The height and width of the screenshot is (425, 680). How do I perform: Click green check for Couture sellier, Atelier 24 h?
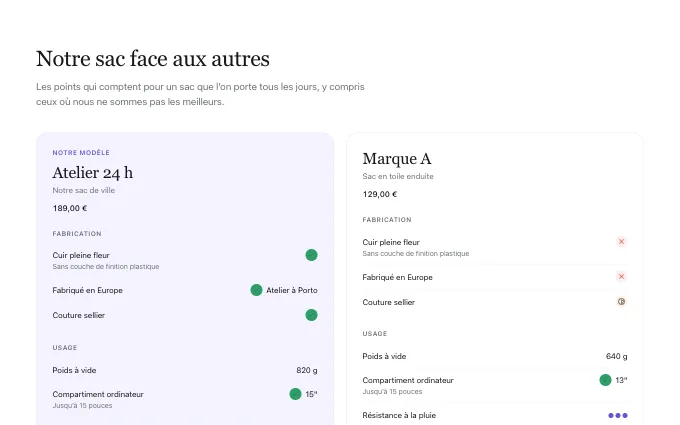point(311,315)
